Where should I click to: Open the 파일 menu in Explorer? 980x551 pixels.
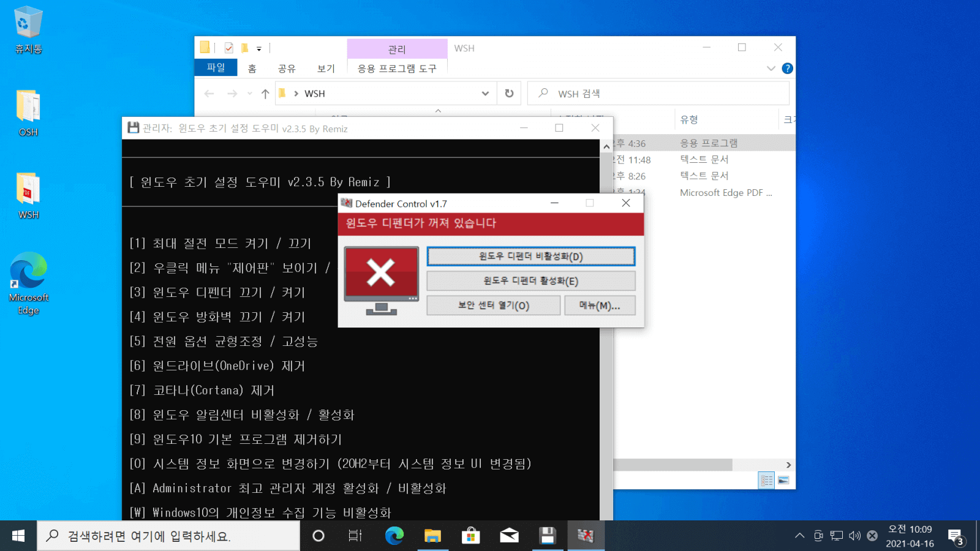pyautogui.click(x=216, y=68)
